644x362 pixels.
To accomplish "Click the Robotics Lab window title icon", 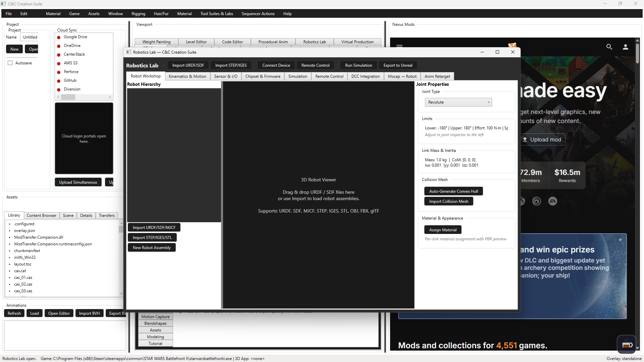I will [x=128, y=52].
